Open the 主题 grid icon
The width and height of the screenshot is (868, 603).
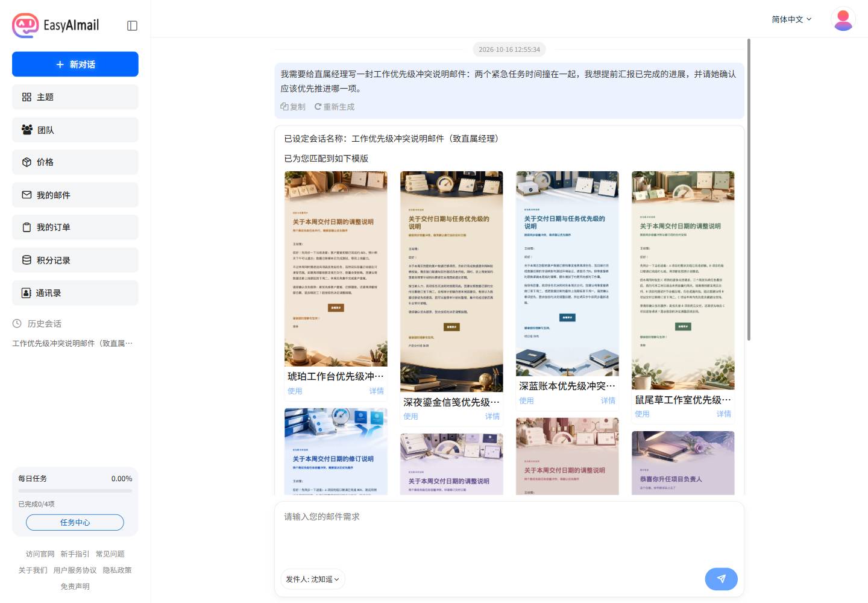coord(27,97)
